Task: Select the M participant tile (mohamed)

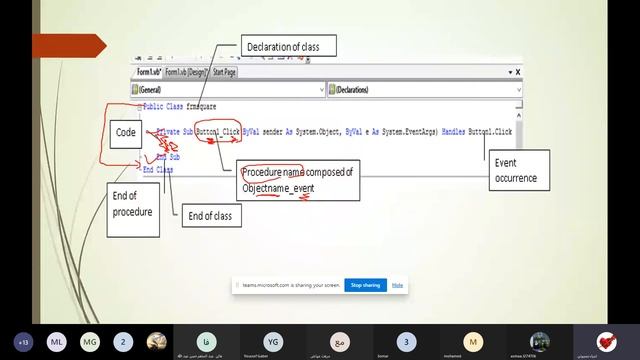Action: [x=473, y=342]
